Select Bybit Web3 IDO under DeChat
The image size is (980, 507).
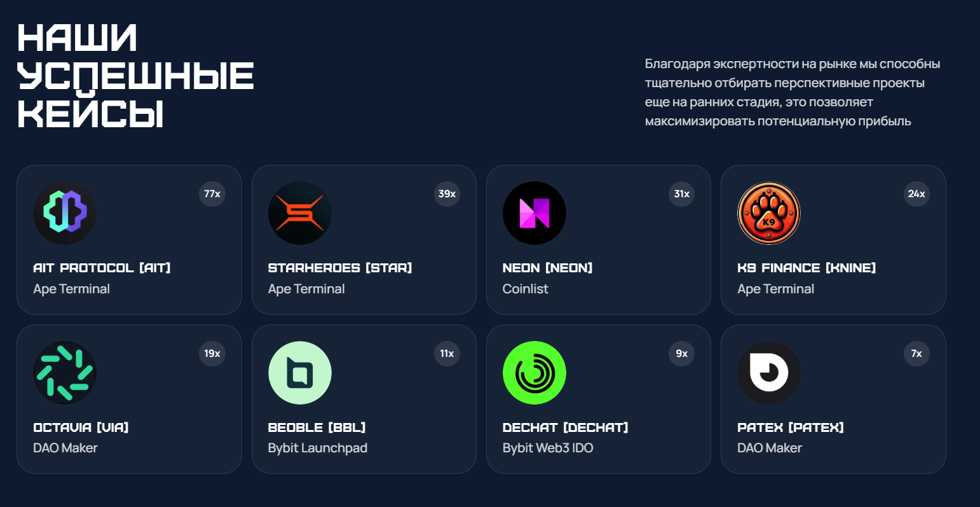coord(548,448)
